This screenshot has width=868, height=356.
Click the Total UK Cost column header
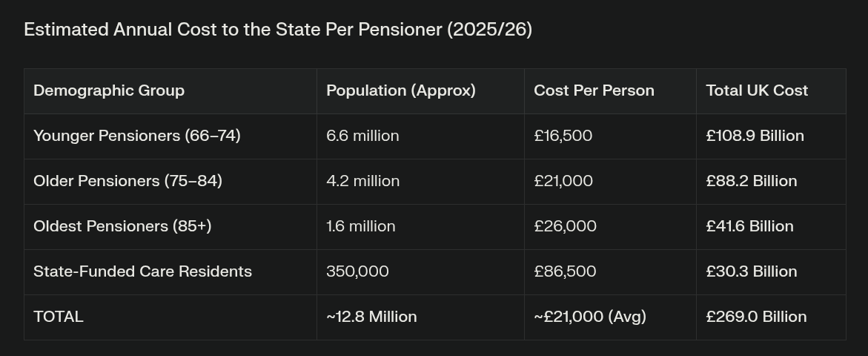click(757, 90)
